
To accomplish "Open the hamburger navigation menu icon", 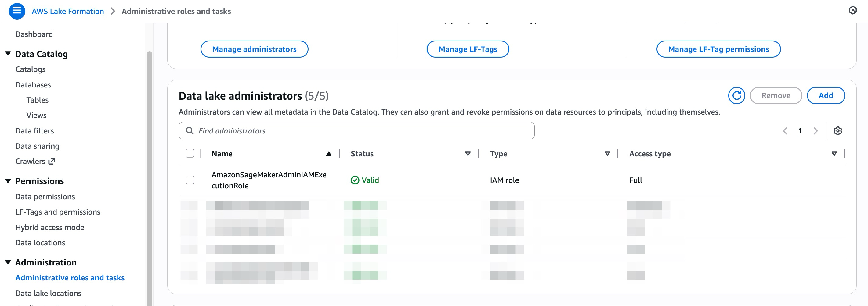I will pos(17,11).
